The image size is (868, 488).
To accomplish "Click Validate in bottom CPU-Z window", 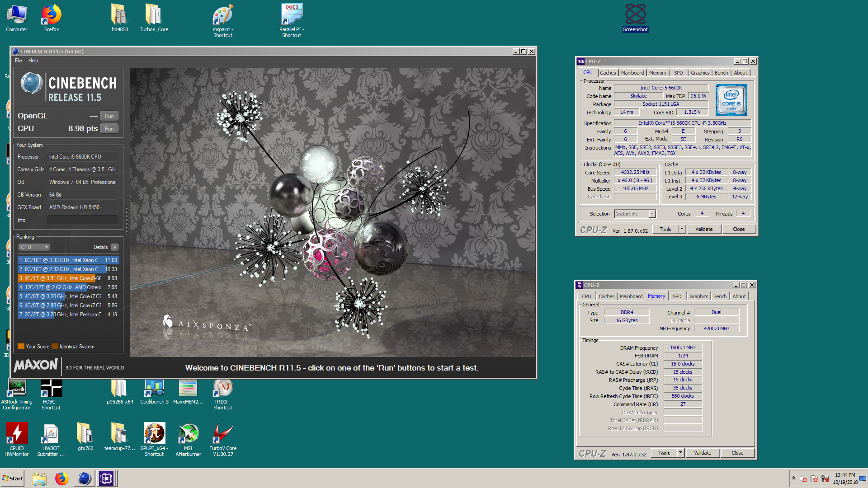I will [x=702, y=453].
